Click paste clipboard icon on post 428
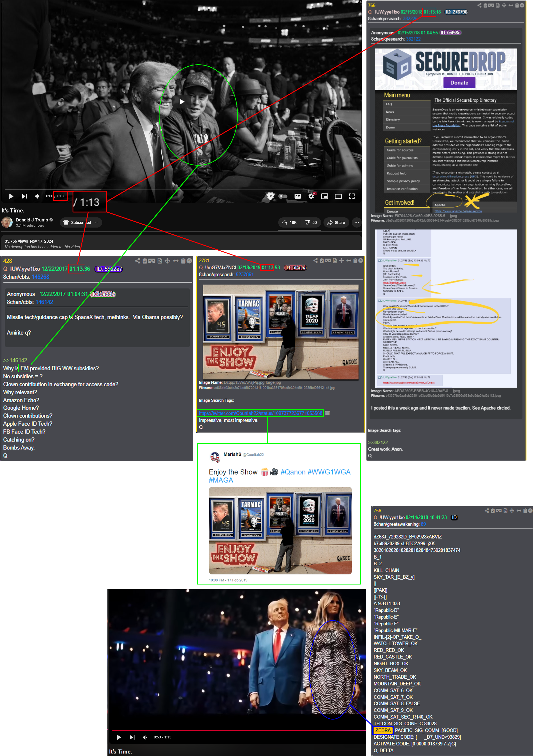The image size is (533, 756). [x=184, y=261]
